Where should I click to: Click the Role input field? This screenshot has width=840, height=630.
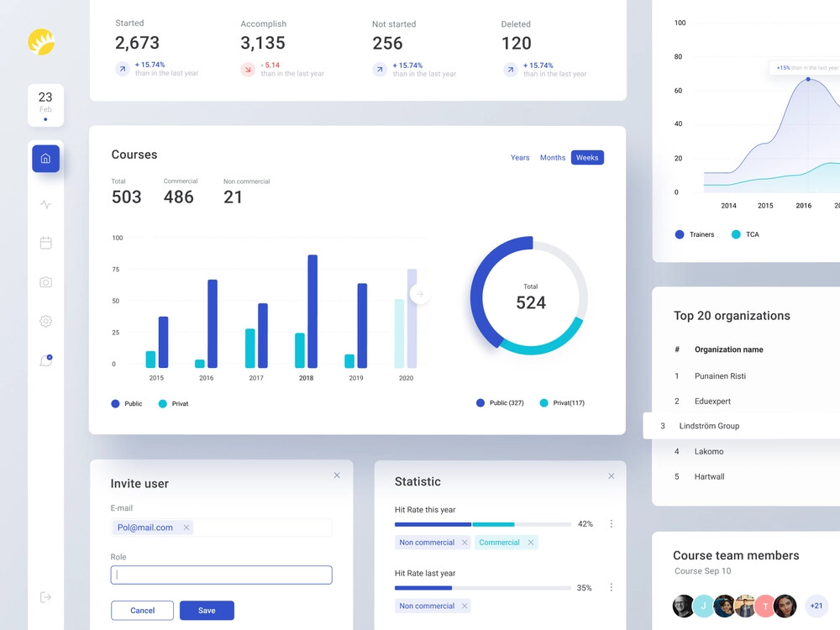click(x=221, y=575)
